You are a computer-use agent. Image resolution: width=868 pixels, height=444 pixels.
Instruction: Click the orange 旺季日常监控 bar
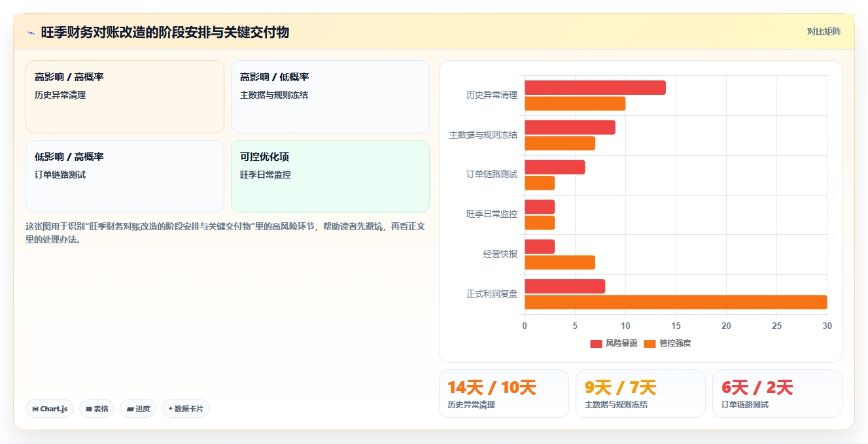click(x=540, y=223)
